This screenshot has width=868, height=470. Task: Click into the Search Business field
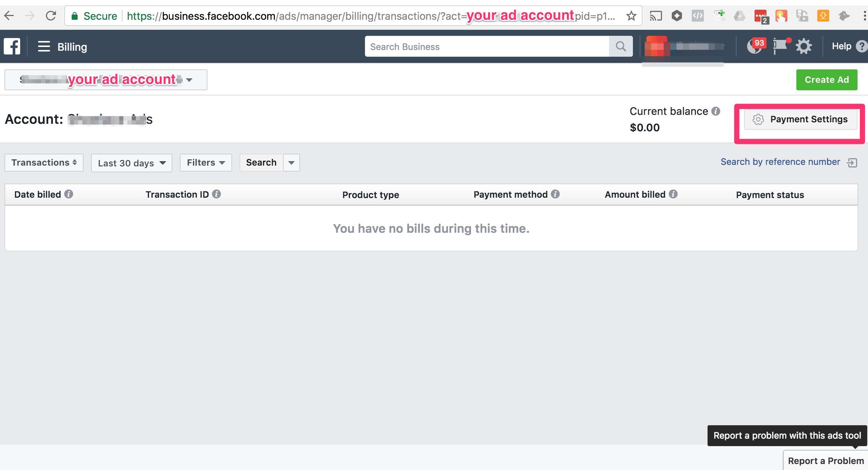coord(487,46)
